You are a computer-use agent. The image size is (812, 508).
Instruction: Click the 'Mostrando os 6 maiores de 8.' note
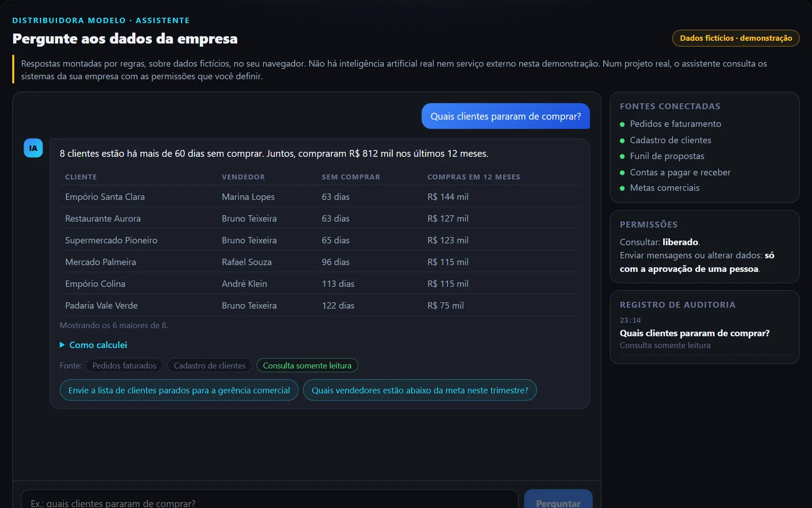(114, 325)
